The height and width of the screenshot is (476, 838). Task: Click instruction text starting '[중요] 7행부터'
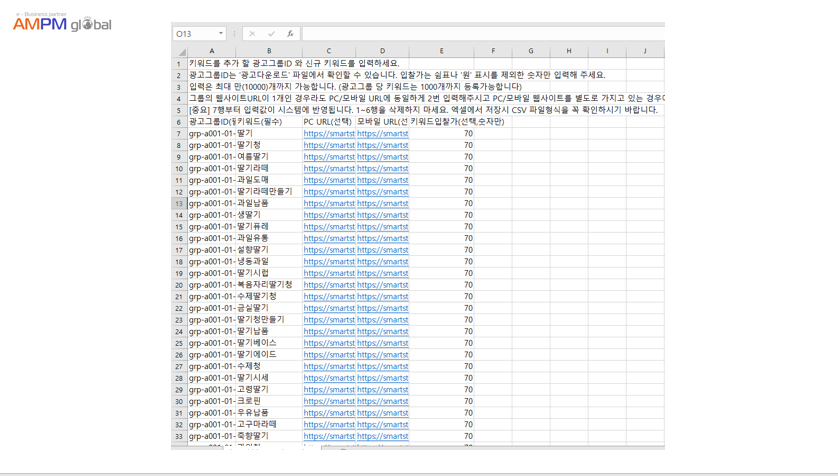pyautogui.click(x=423, y=110)
